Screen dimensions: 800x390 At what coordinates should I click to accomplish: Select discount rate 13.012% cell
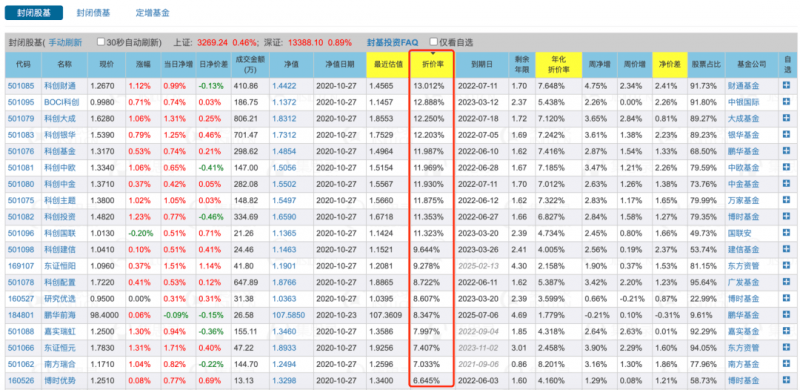pyautogui.click(x=432, y=86)
